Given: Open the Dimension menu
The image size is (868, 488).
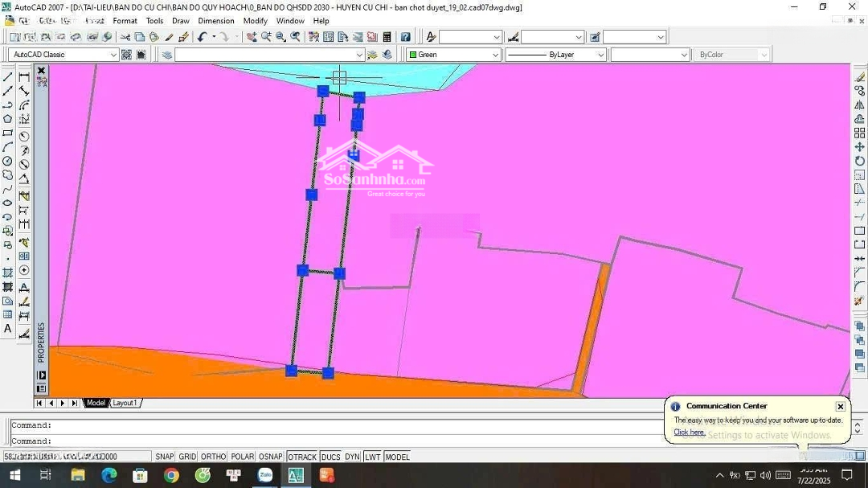Looking at the screenshot, I should point(216,21).
